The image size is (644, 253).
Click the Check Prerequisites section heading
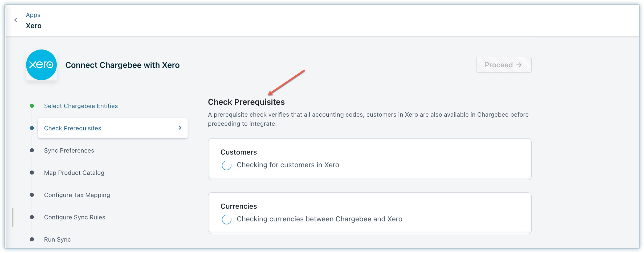[x=246, y=102]
